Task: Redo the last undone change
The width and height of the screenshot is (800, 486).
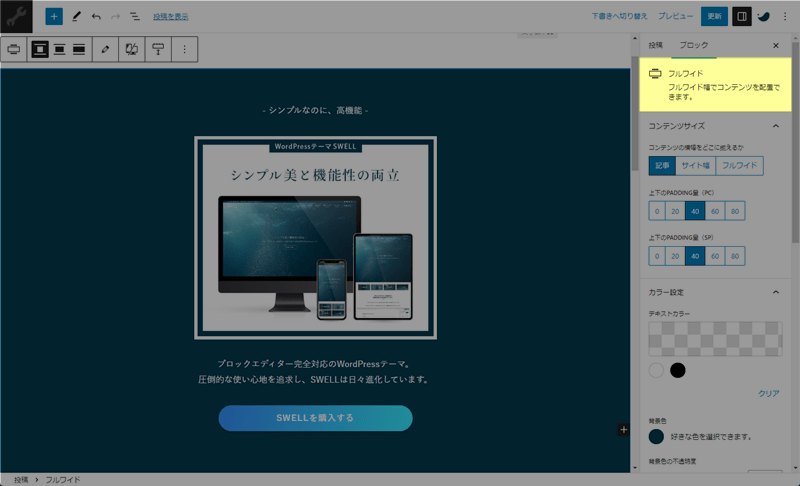Action: (x=115, y=16)
